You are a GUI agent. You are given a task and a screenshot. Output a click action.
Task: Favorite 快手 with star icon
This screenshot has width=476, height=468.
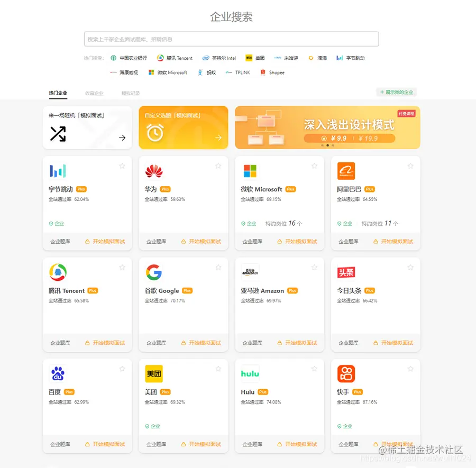(x=410, y=369)
